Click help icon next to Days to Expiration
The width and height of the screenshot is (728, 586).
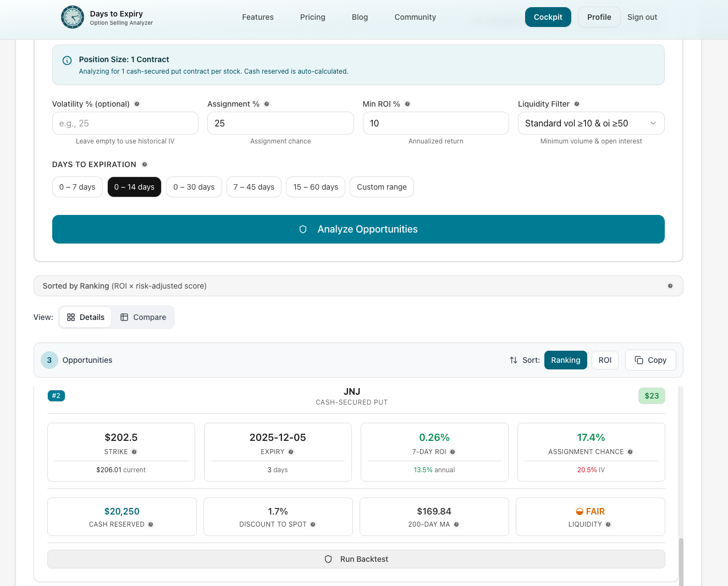pos(145,164)
